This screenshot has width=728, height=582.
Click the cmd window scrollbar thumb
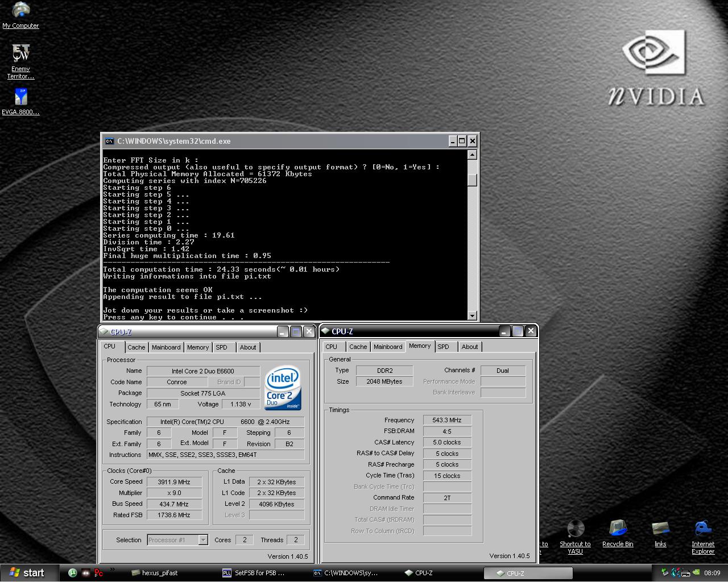point(472,180)
